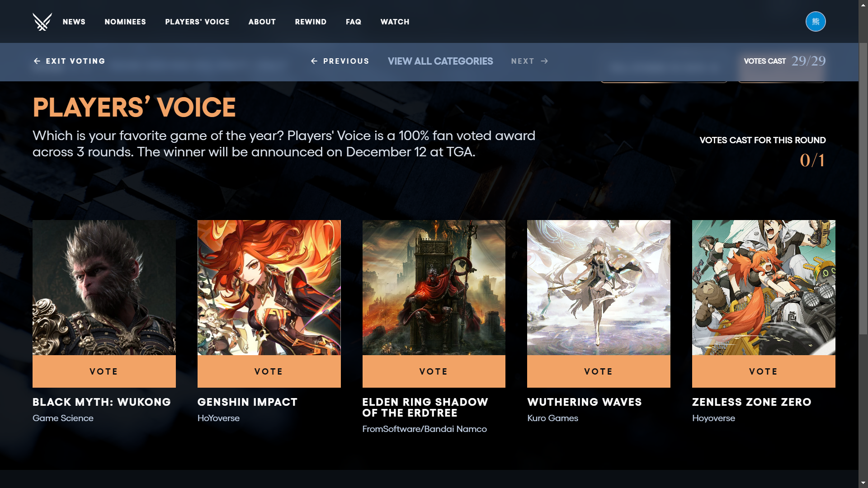868x488 pixels.
Task: Open the Watch nav link
Action: coord(395,22)
